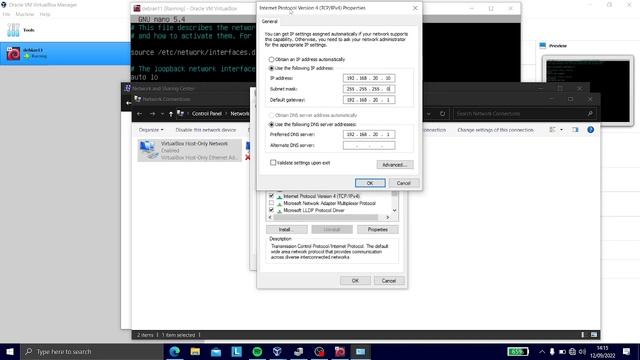Open the Organize dropdown menu
Viewport: 640px width, 360px height.
(151, 130)
